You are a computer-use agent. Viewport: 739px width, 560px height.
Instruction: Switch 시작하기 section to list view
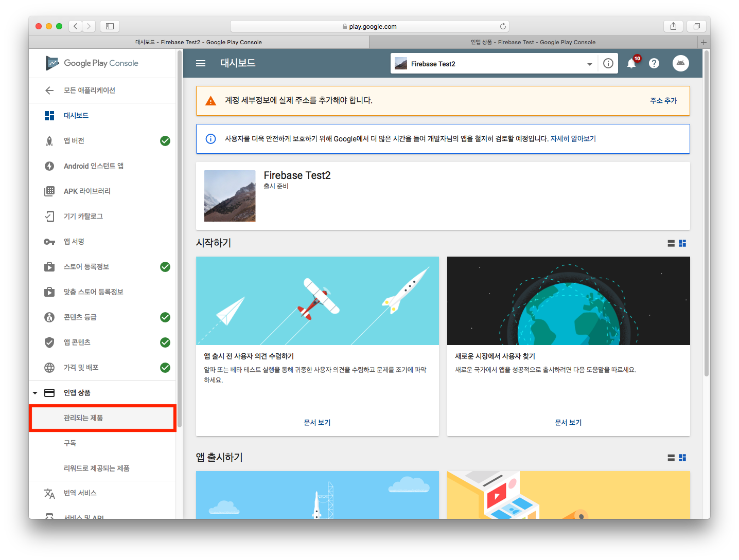click(671, 243)
